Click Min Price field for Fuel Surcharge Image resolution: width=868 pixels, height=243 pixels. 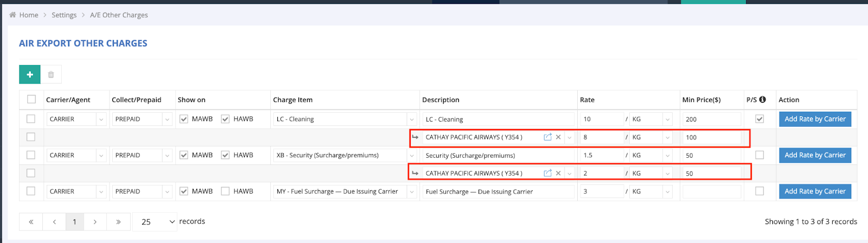tap(711, 191)
